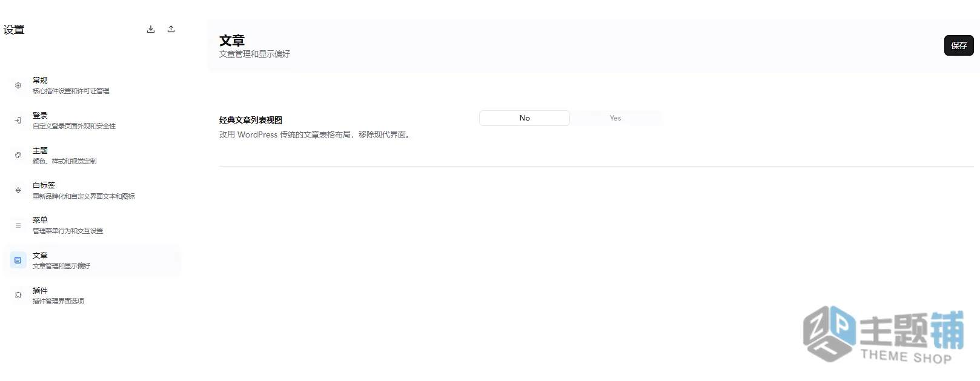Click the puzzle icon beside 插件
980x381 pixels.
tap(18, 295)
